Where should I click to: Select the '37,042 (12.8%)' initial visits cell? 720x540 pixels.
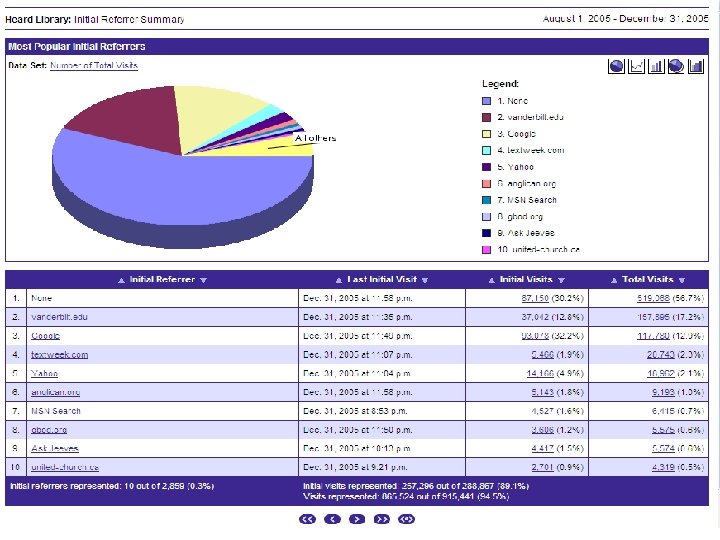pyautogui.click(x=527, y=317)
